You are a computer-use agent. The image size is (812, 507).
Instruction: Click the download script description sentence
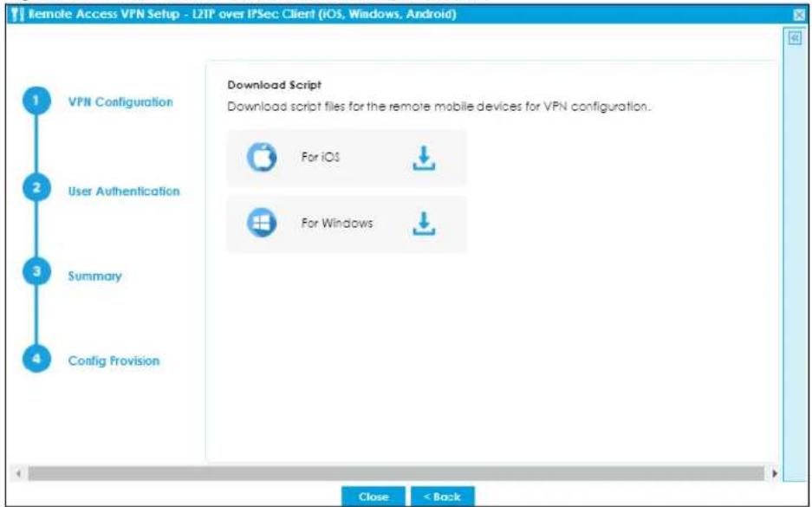tap(438, 107)
